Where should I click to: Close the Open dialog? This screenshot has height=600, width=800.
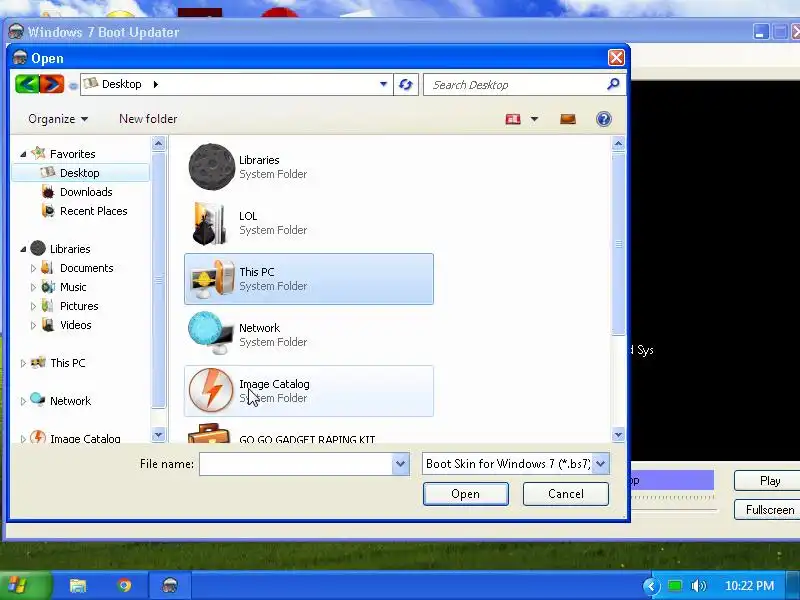[616, 58]
